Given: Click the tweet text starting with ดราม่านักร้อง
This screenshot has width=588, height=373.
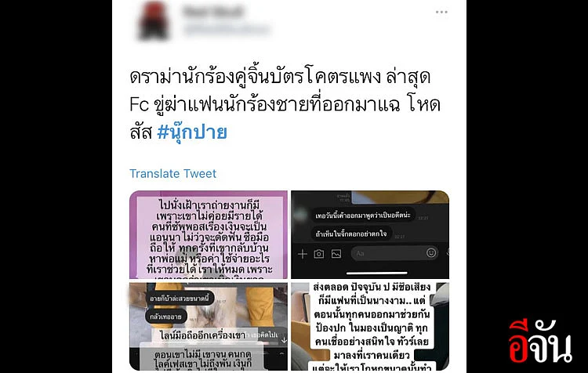Looking at the screenshot, I should tap(285, 104).
